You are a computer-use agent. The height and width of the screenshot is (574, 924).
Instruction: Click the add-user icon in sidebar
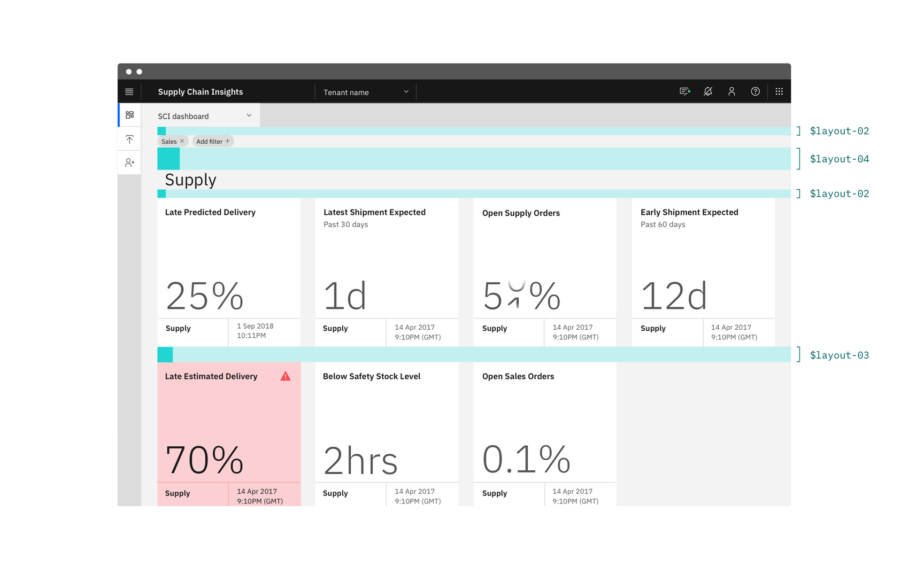pyautogui.click(x=129, y=162)
